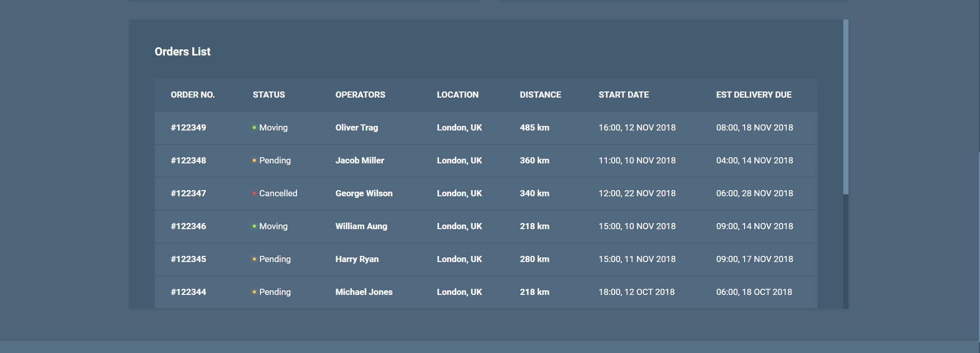Click operator Michael Jones
The image size is (980, 353).
tap(364, 292)
